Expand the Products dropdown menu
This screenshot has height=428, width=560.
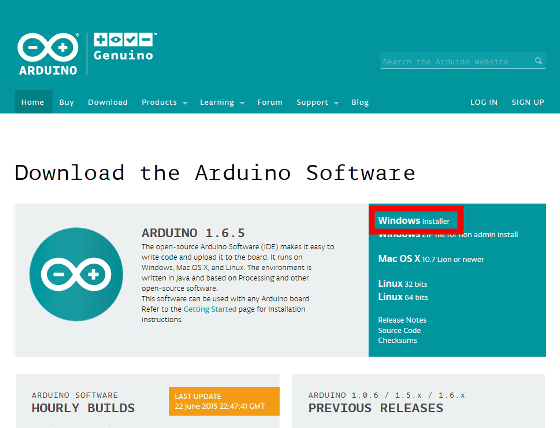(x=164, y=102)
